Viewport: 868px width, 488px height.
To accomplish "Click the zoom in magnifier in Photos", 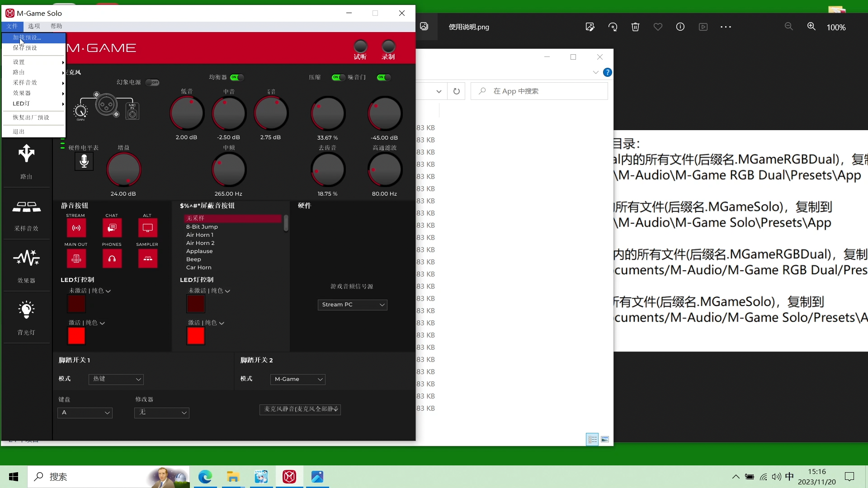I will click(x=811, y=27).
